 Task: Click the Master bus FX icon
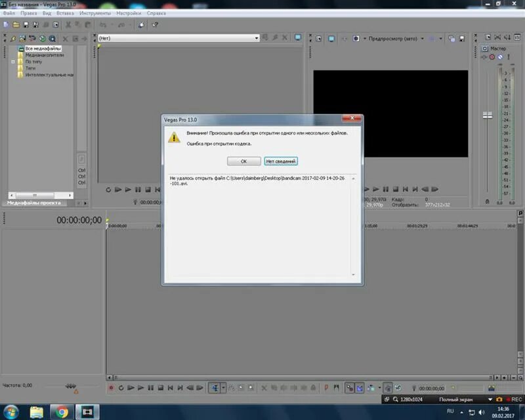[x=484, y=57]
